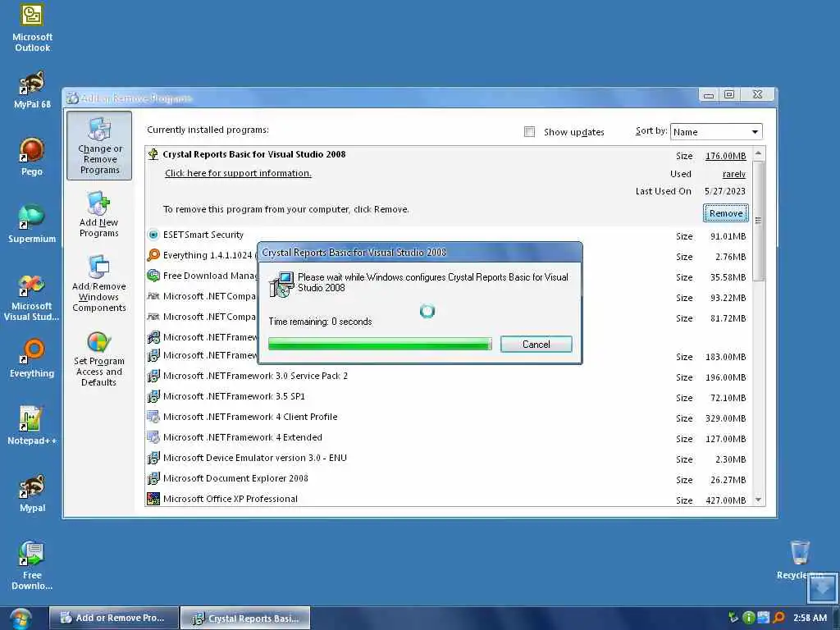This screenshot has width=840, height=630.
Task: Switch to Add or Remove Programs taskbar button
Action: coord(114,618)
